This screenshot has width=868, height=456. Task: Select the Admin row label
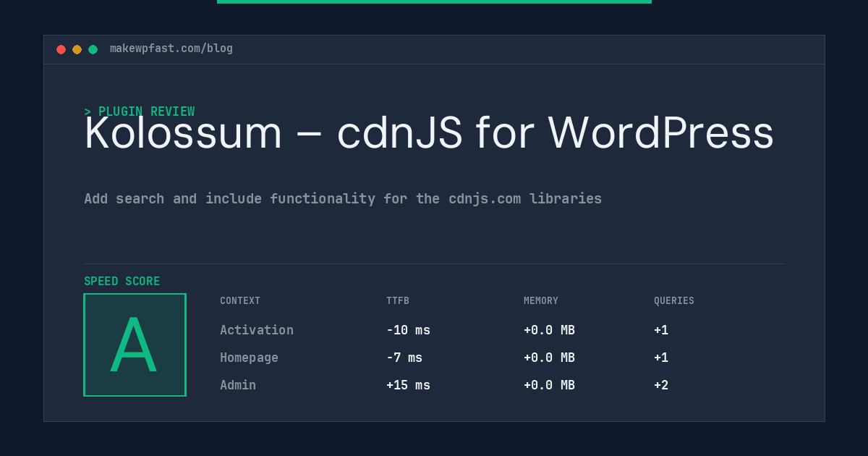pyautogui.click(x=238, y=385)
